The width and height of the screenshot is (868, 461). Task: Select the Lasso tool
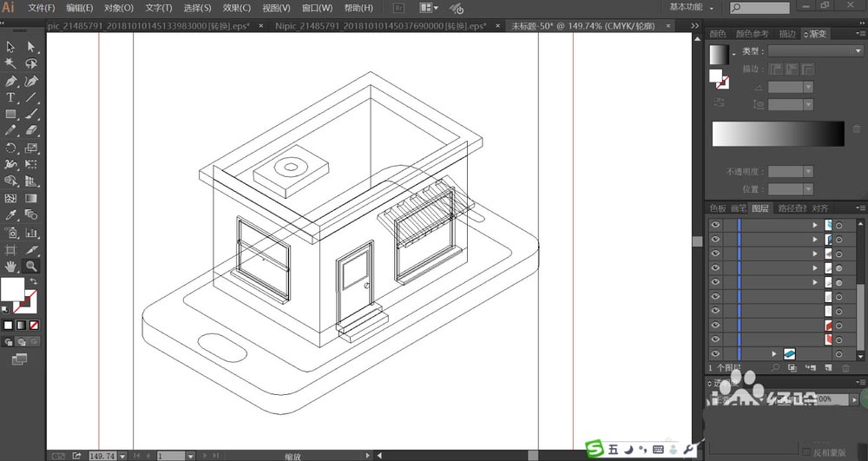pyautogui.click(x=31, y=63)
